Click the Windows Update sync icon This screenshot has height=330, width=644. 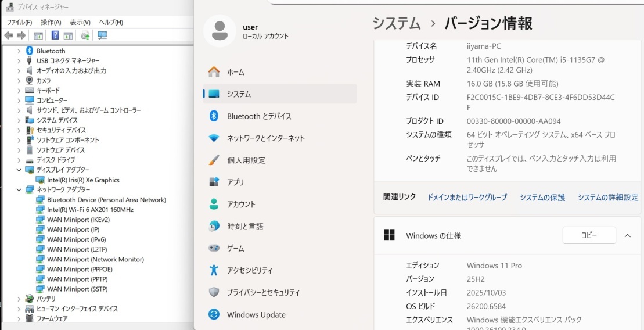coord(214,315)
